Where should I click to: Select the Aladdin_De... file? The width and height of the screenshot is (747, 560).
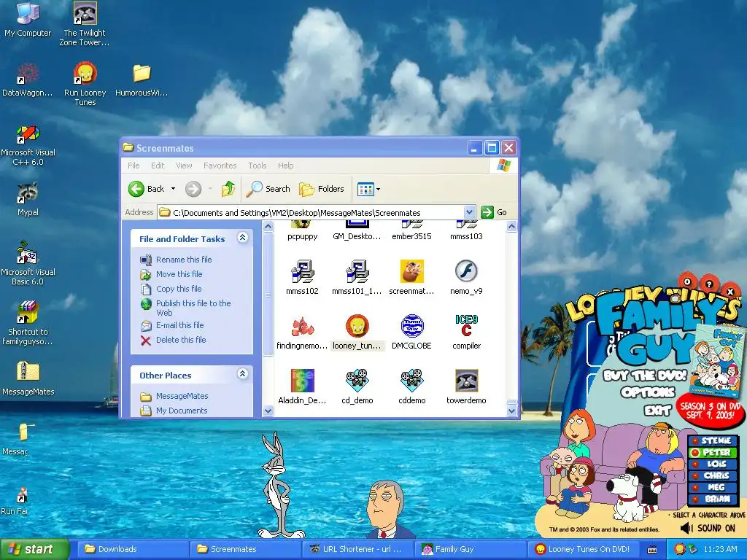pyautogui.click(x=302, y=387)
